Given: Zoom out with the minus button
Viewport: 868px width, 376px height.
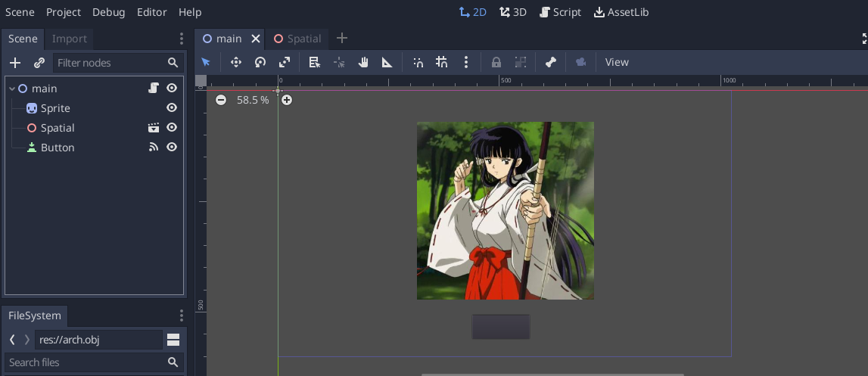Looking at the screenshot, I should pyautogui.click(x=221, y=100).
